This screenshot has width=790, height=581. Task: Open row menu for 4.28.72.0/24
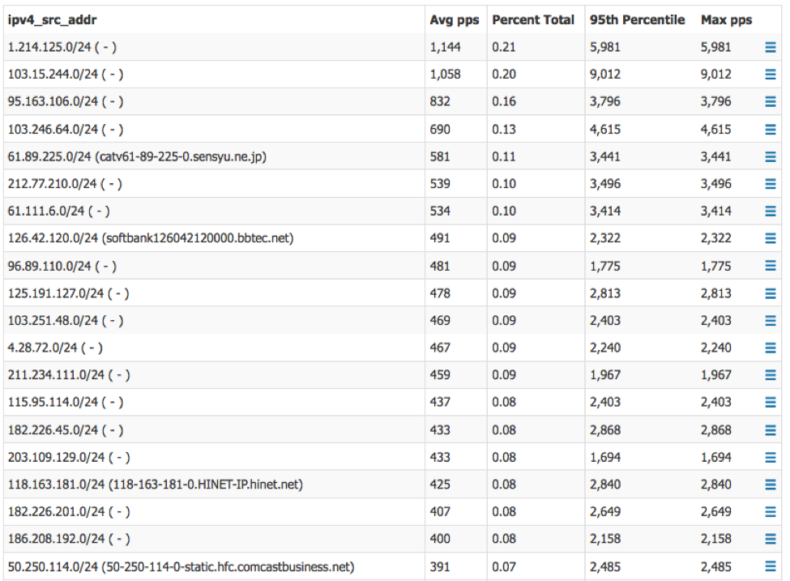770,348
